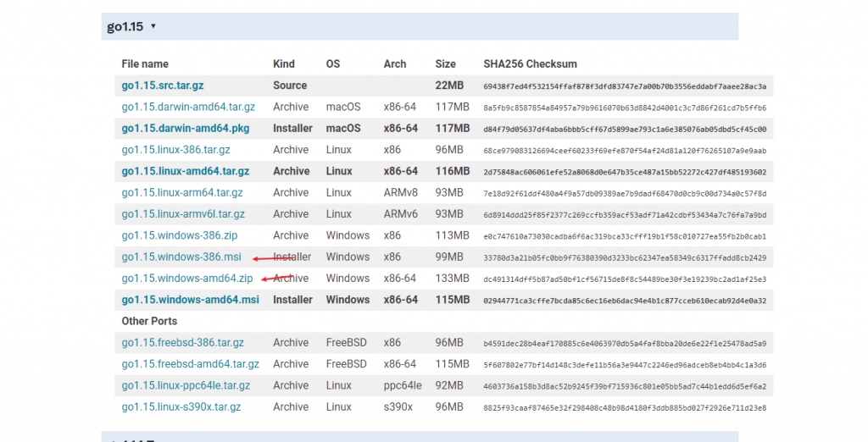Click Source kind in src.tar.gz row
The width and height of the screenshot is (868, 442).
(290, 86)
